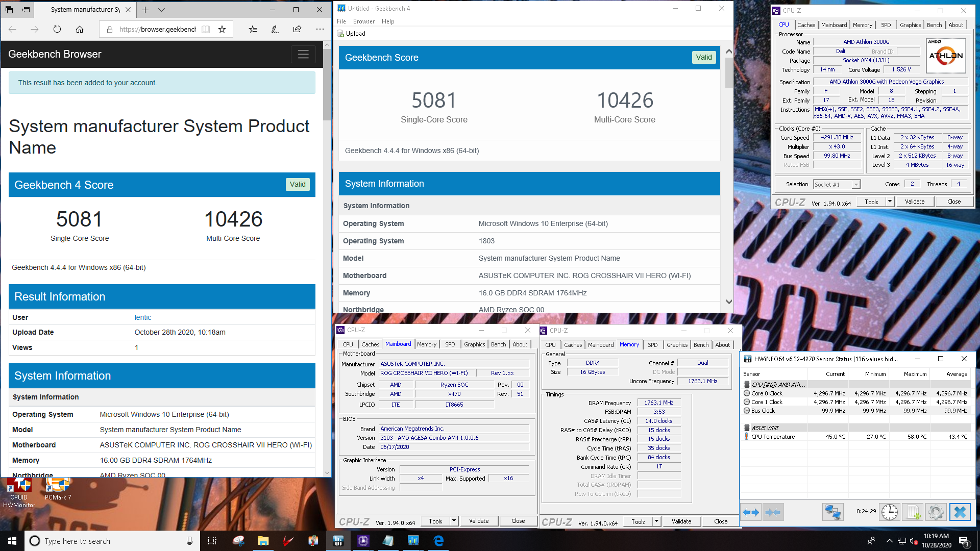This screenshot has height=551, width=980.
Task: Open Edge settings and more ellipsis
Action: [x=320, y=30]
